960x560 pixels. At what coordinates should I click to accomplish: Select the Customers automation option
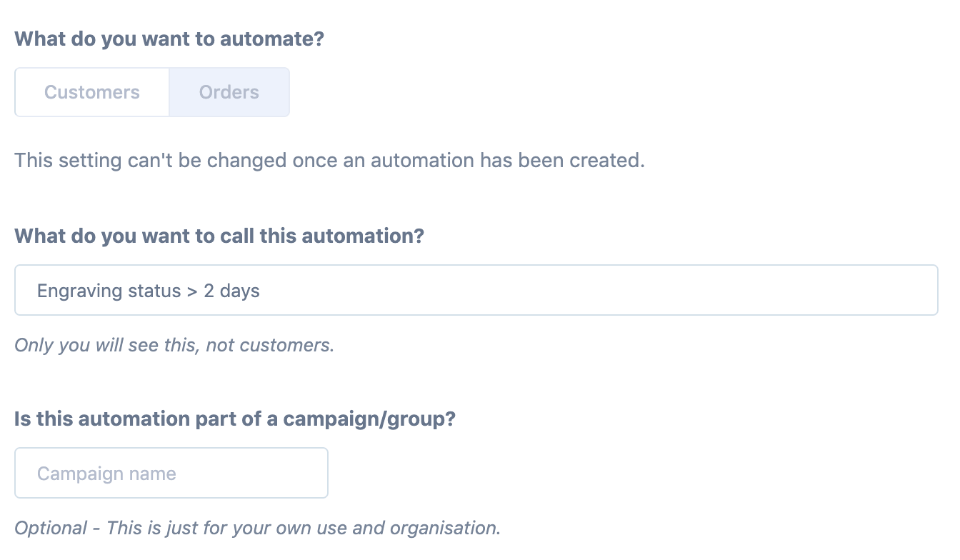[x=92, y=92]
